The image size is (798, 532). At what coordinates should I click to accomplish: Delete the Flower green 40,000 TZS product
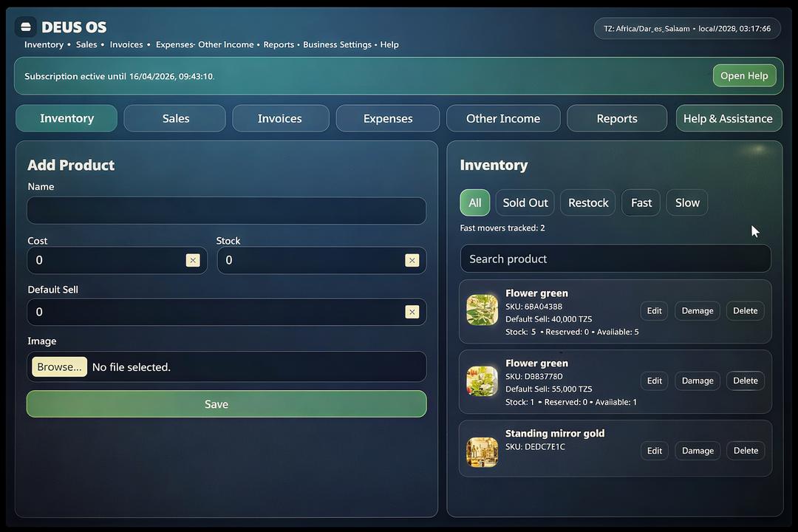(x=745, y=310)
